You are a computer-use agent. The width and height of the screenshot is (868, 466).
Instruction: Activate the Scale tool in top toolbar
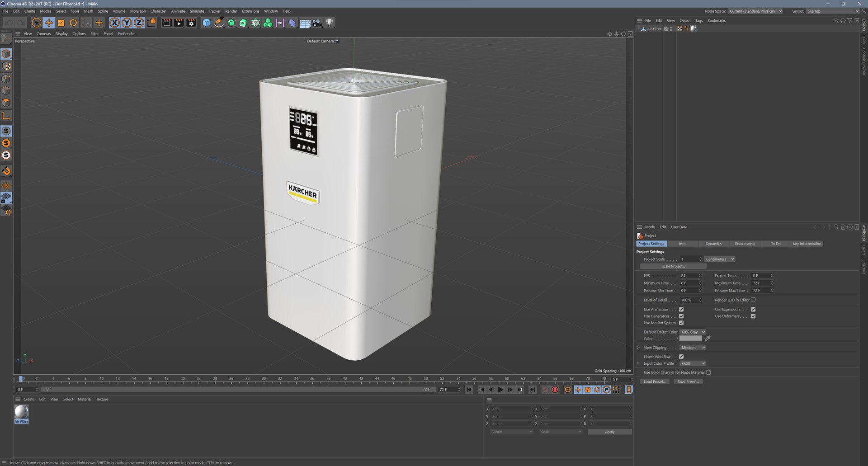click(61, 23)
